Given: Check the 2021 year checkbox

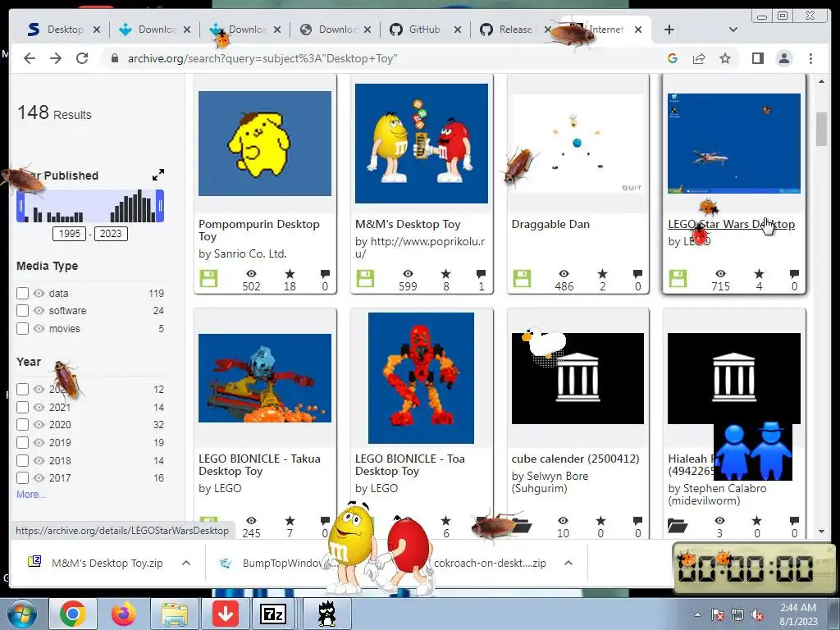Looking at the screenshot, I should point(22,407).
